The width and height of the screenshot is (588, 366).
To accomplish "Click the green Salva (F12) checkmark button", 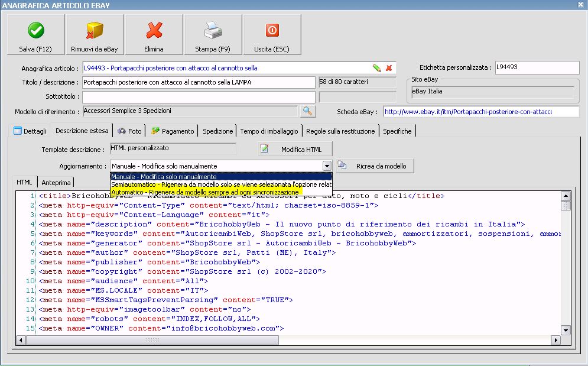I will 35,35.
